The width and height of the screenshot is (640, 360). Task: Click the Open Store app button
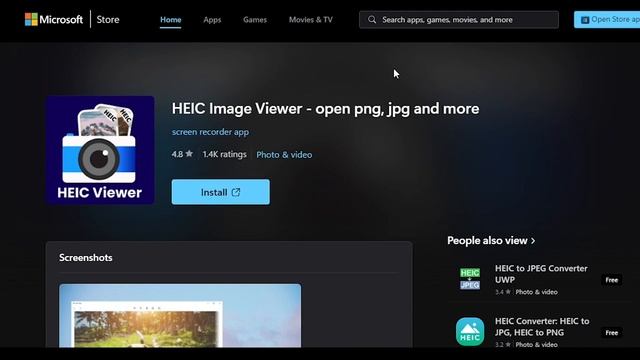(x=607, y=20)
